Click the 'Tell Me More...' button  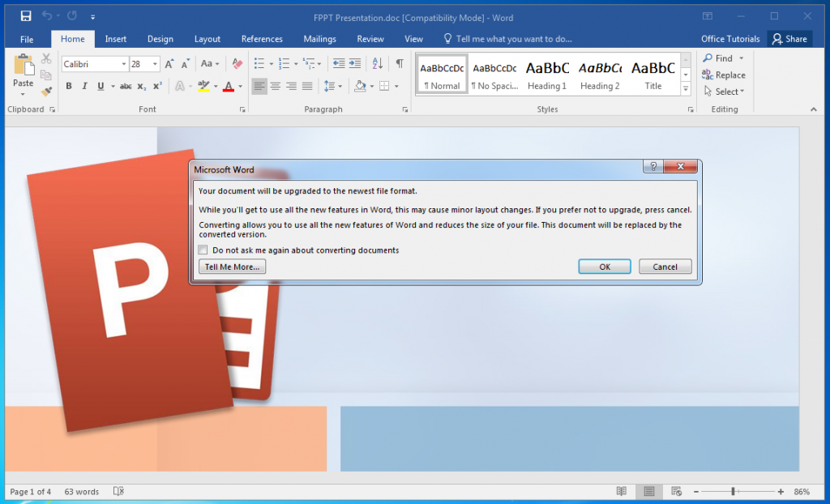click(232, 266)
